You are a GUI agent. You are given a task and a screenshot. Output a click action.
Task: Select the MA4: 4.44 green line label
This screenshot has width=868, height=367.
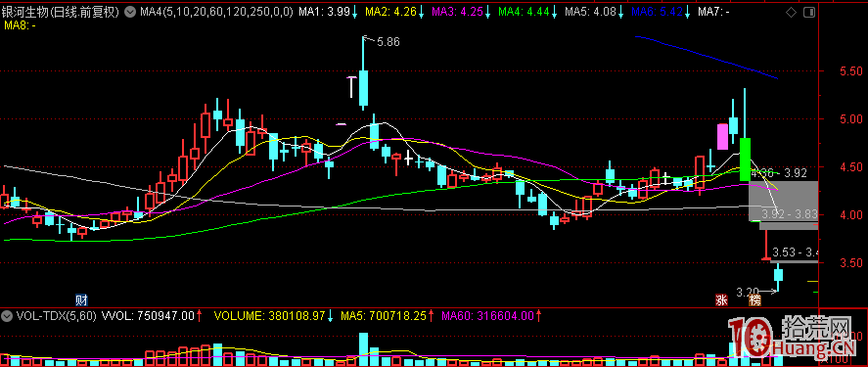coord(525,12)
